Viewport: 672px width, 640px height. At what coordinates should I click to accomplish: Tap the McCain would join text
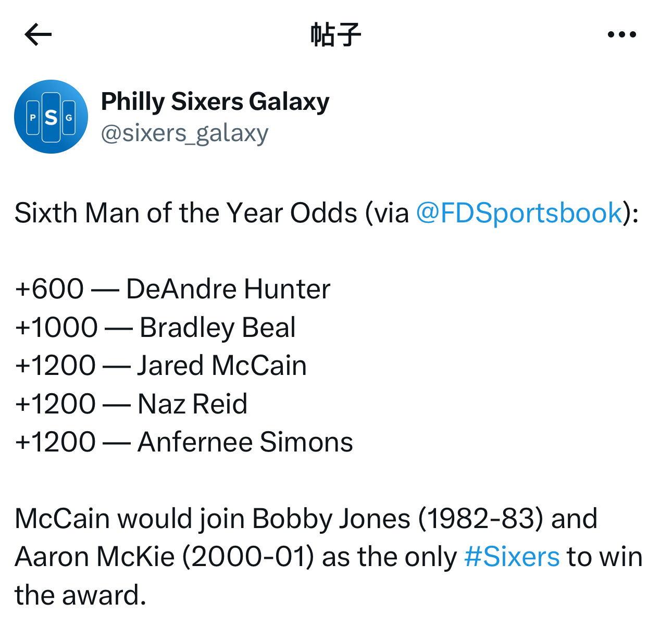coord(130,519)
